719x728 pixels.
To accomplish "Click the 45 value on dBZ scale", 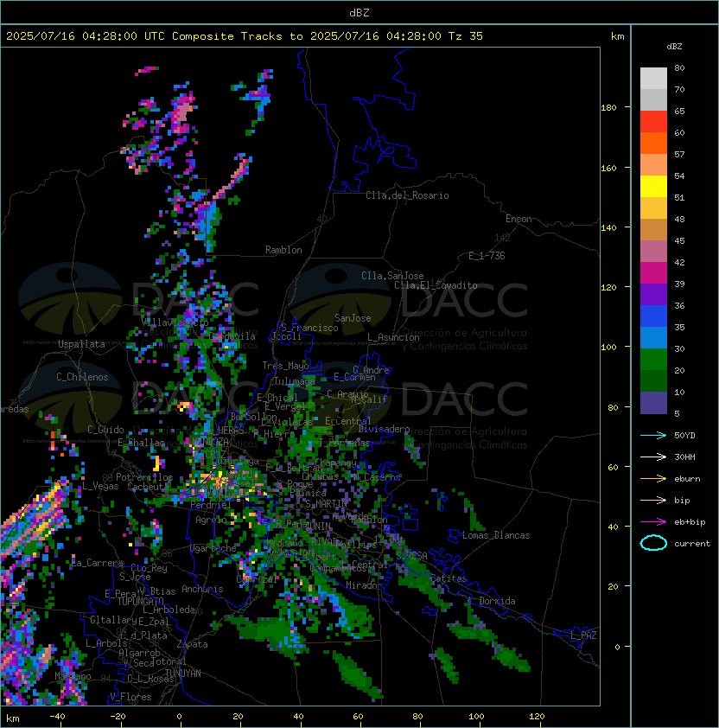I will [679, 241].
